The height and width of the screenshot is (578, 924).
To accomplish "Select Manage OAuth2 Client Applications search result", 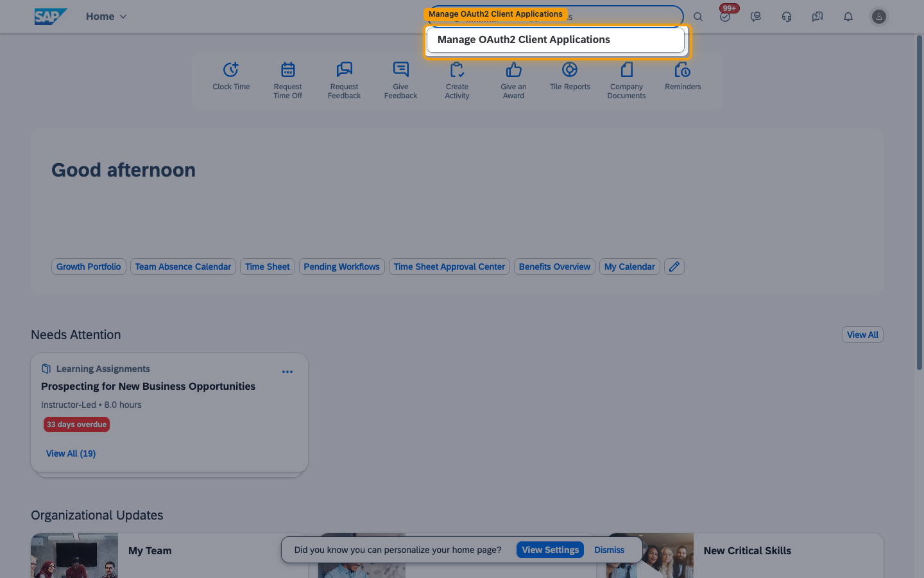I will (556, 40).
